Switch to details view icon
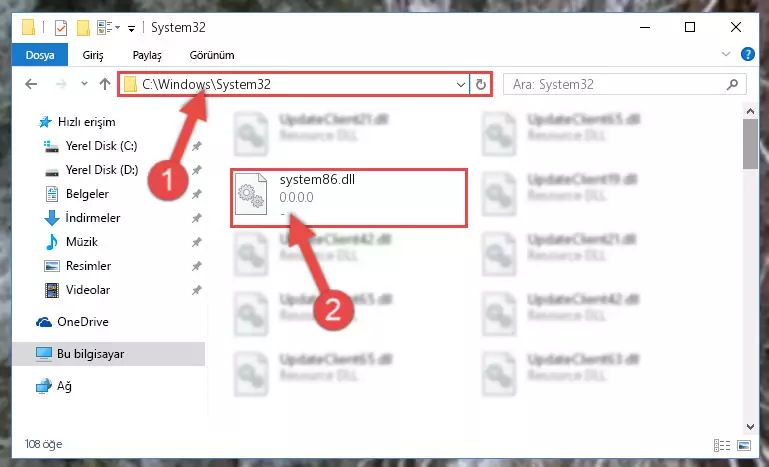This screenshot has width=769, height=467. [722, 445]
